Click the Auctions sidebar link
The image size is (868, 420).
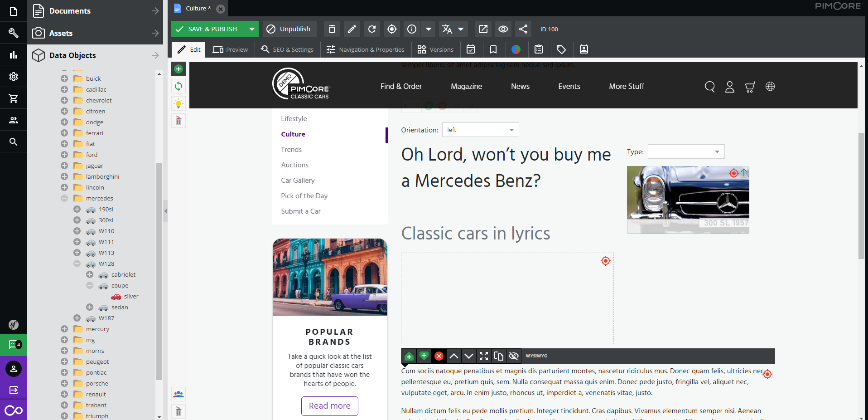pyautogui.click(x=294, y=165)
